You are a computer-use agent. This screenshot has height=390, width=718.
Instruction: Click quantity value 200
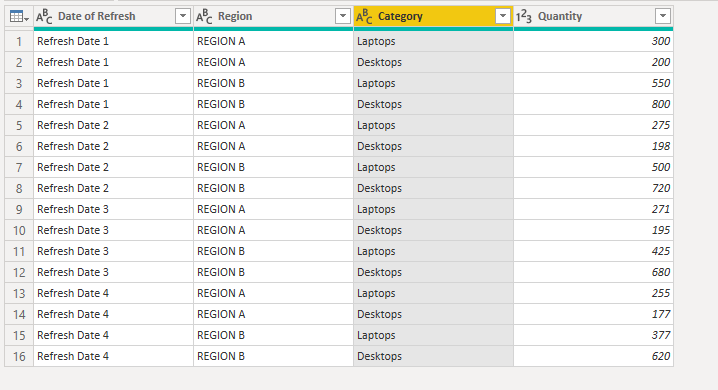[661, 62]
